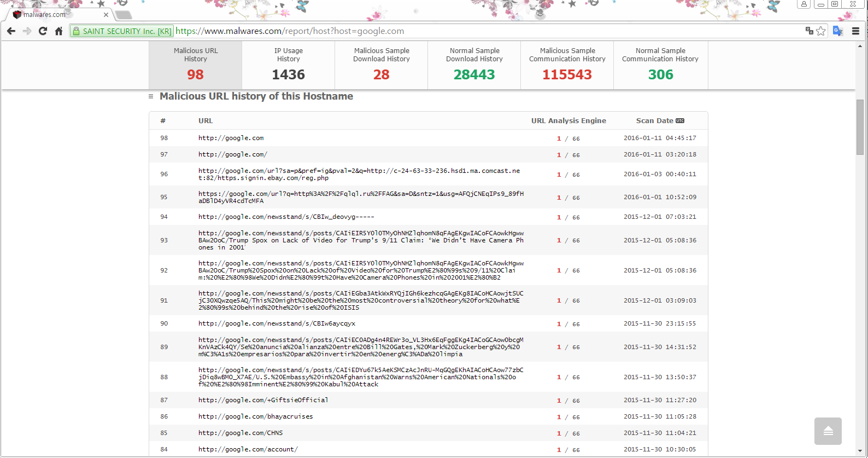Open the Chrome hamburger menu

(856, 31)
